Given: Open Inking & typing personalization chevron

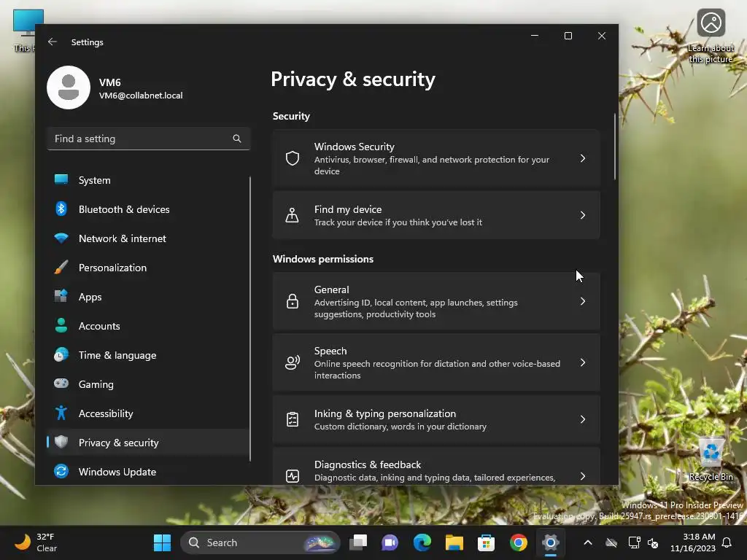Looking at the screenshot, I should tap(583, 419).
